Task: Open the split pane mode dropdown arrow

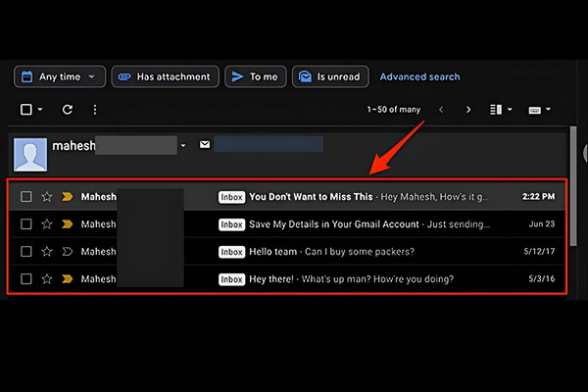Action: click(x=510, y=110)
